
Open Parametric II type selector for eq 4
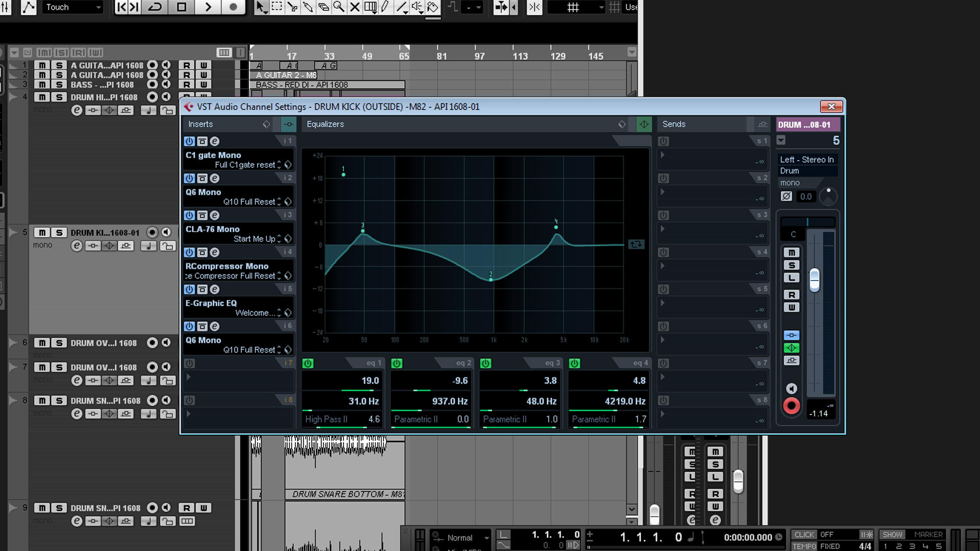(x=594, y=419)
